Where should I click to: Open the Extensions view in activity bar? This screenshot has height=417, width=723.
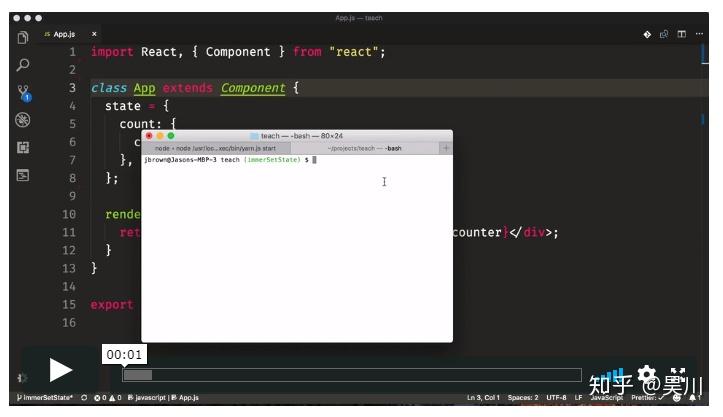(23, 148)
